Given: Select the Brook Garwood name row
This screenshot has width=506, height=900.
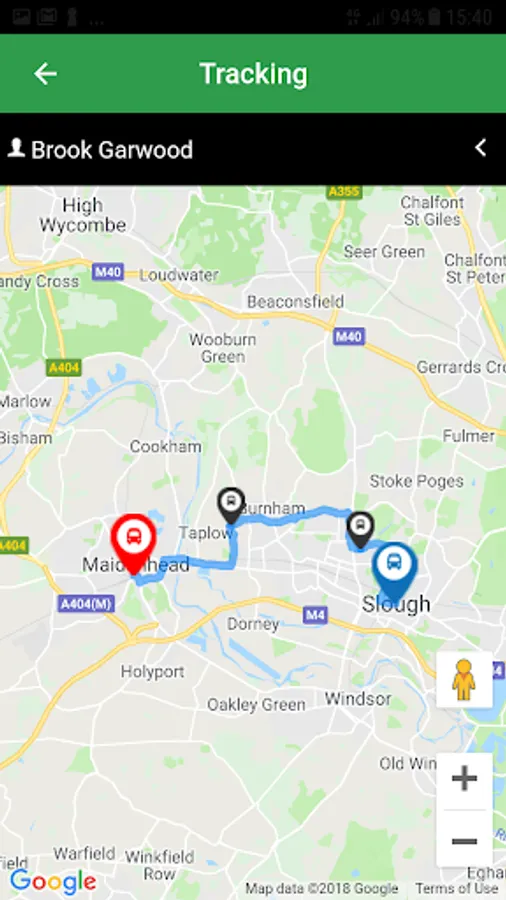Looking at the screenshot, I should pos(253,149).
